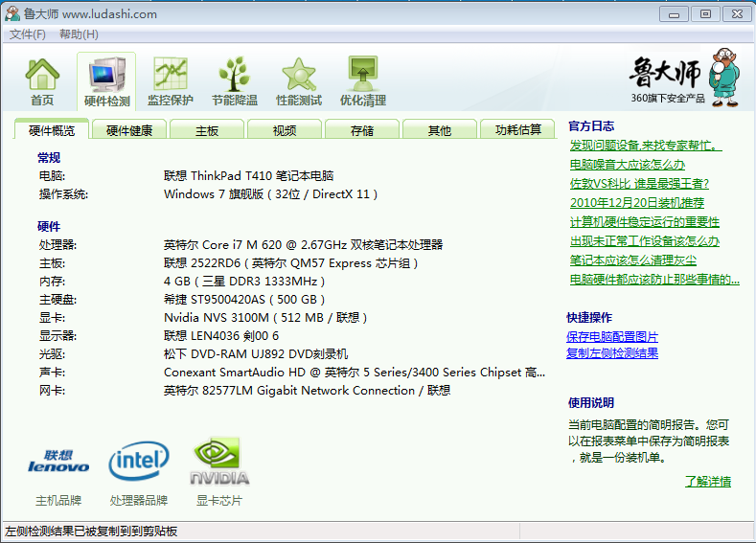Switch to the 视频 tab
This screenshot has height=543, width=756.
coord(285,130)
